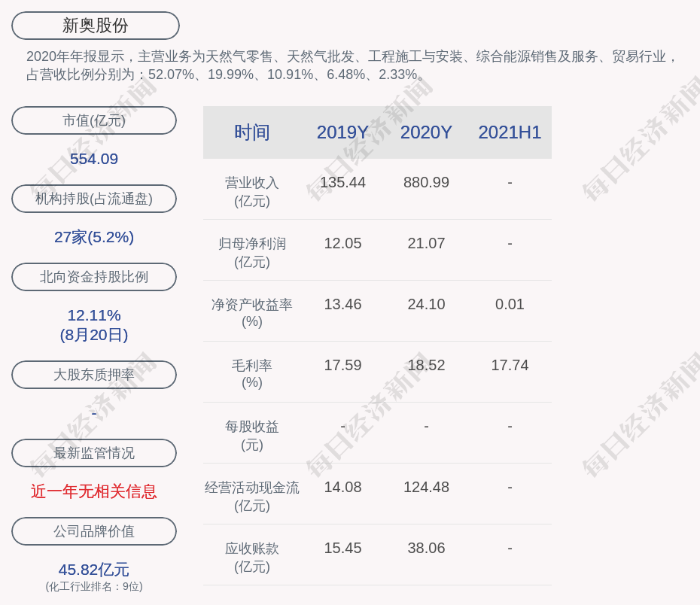The height and width of the screenshot is (605, 700).
Task: Click the 13.46 ROE cell
Action: (343, 304)
